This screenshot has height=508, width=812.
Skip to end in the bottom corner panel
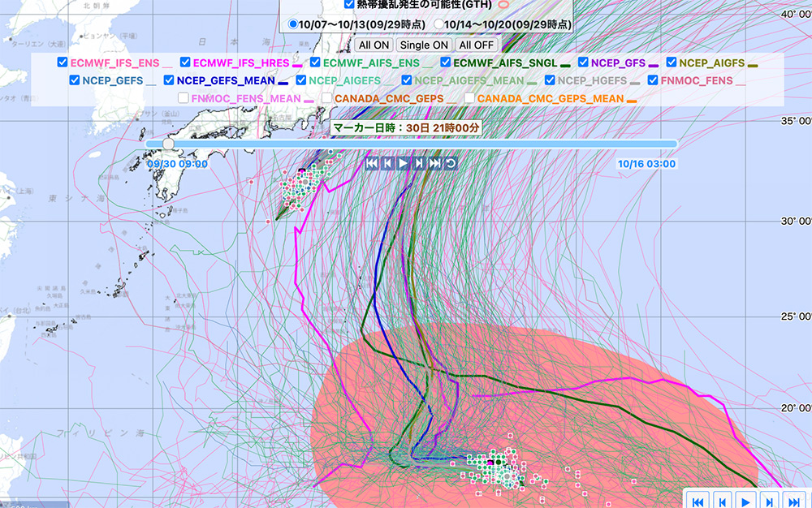(x=794, y=502)
